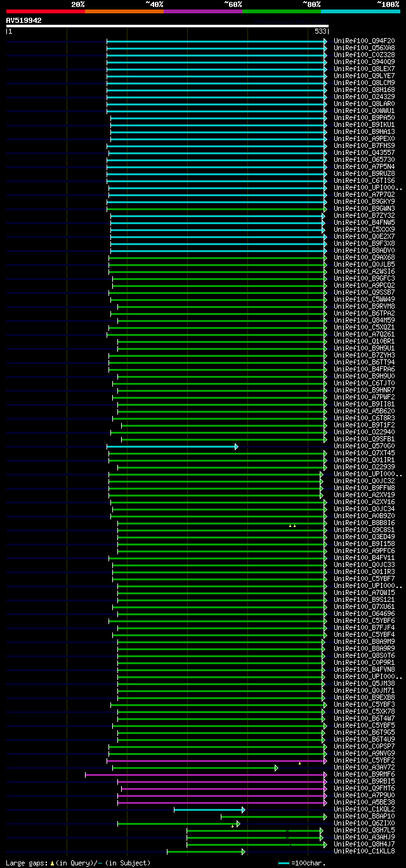
Task: Select the UniRef100_Q8LEX7 label
Action: tap(364, 69)
